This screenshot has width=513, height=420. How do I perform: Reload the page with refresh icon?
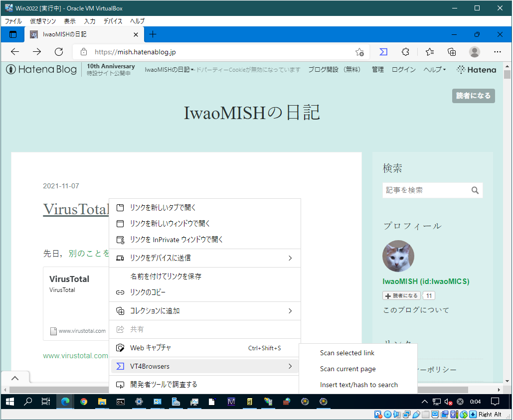click(x=58, y=52)
